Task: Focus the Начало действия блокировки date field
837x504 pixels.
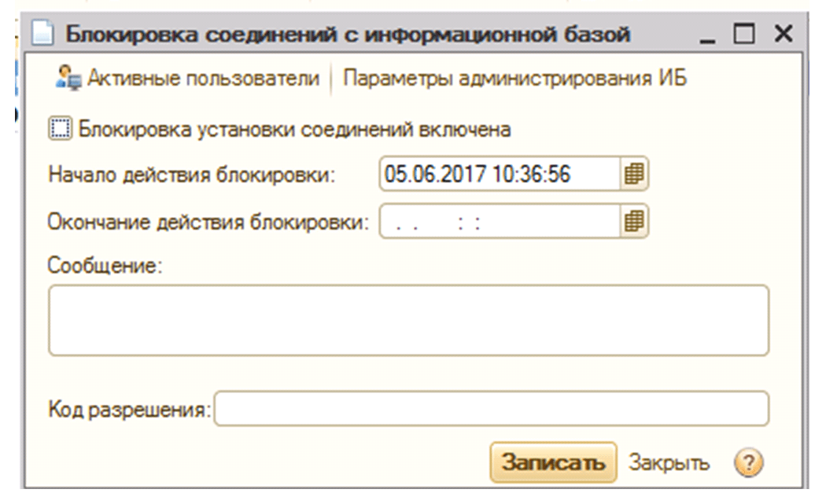Action: coord(500,175)
